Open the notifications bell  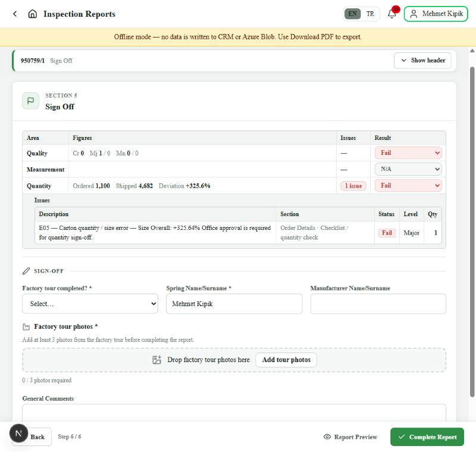coord(392,14)
